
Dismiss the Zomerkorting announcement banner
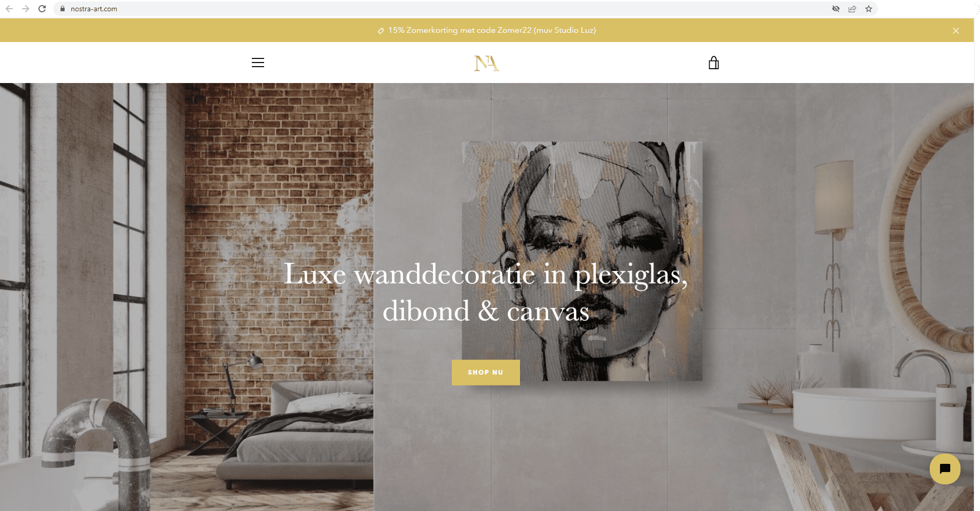coord(955,31)
